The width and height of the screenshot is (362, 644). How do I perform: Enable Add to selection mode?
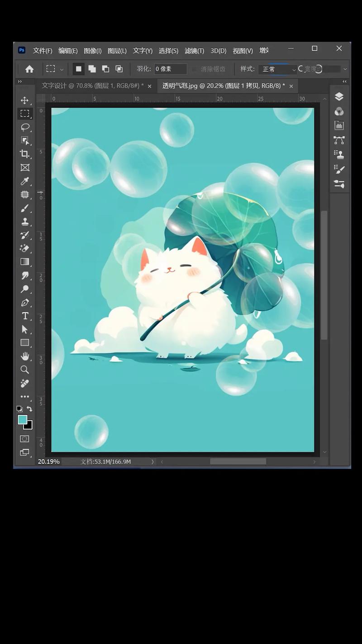coord(92,69)
